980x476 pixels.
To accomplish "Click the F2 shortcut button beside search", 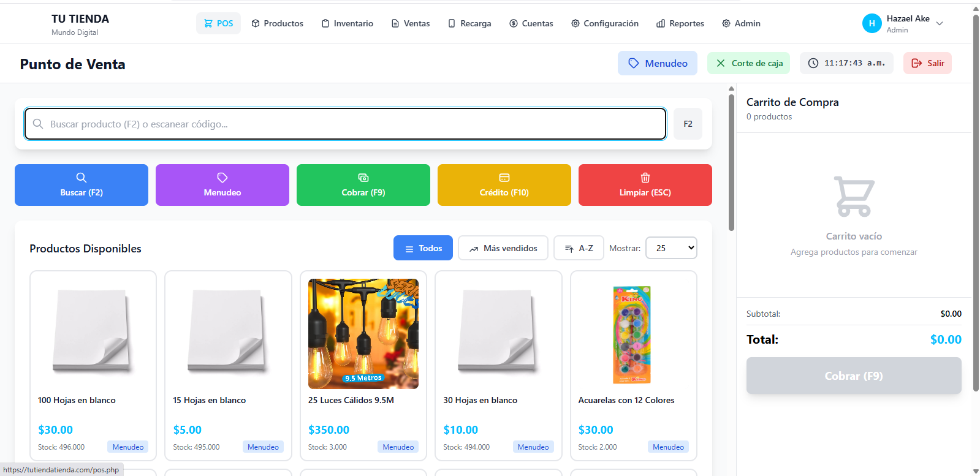I will 688,124.
